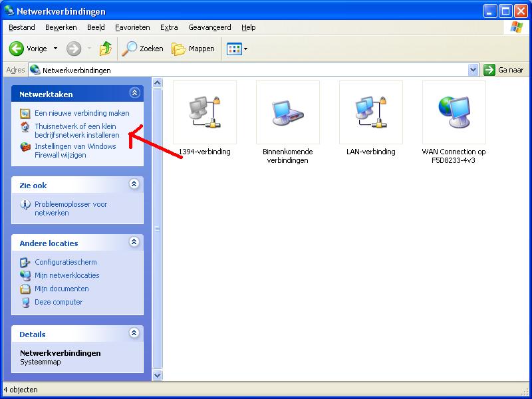
Task: Open the Extra menu
Action: (x=169, y=27)
